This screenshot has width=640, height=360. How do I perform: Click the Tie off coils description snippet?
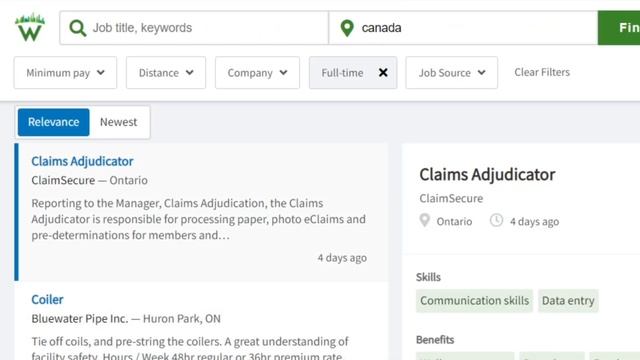[190, 348]
